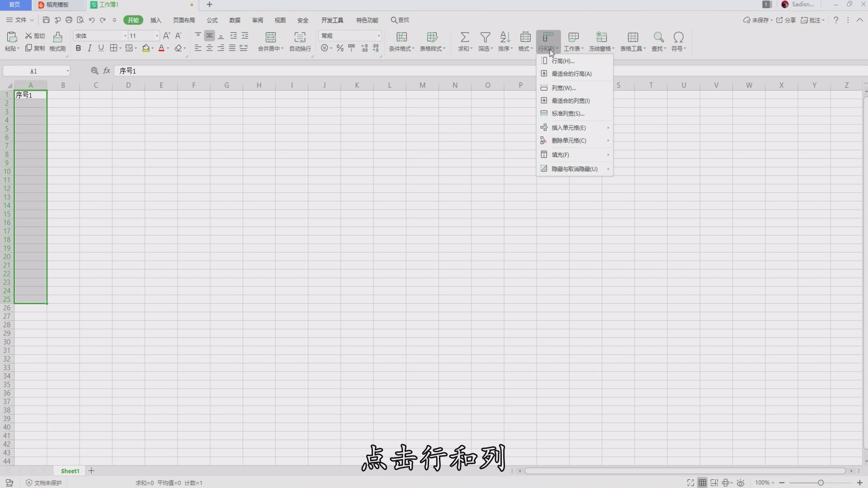This screenshot has height=488, width=868.
Task: Click the Merge and Center icon
Action: [x=270, y=37]
